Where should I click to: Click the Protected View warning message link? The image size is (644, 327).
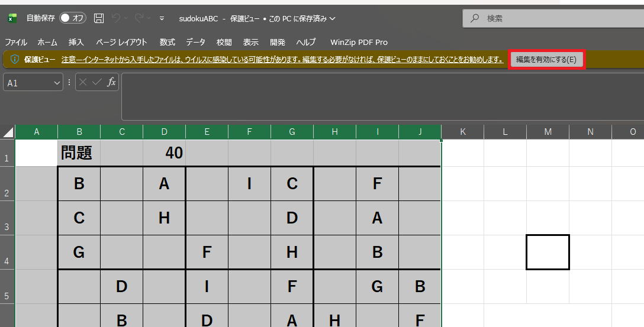tap(282, 60)
